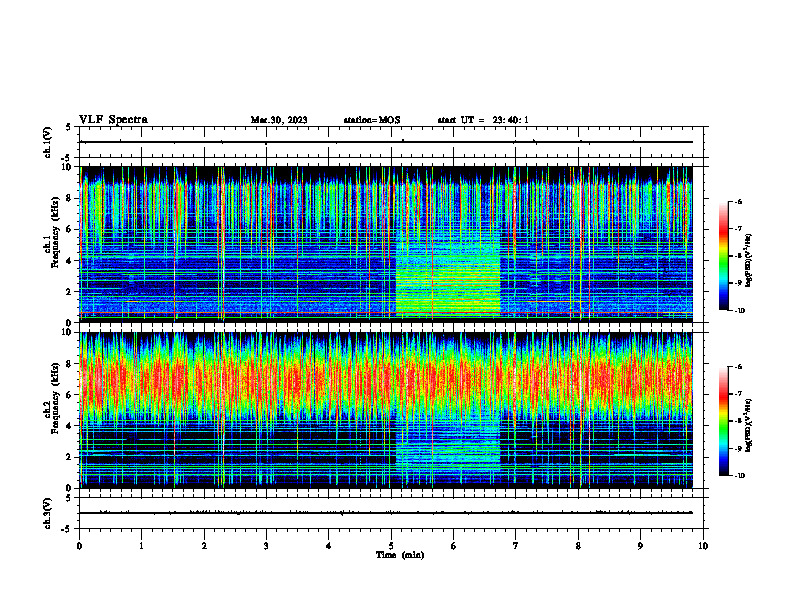Click the "Time (min)" x-axis label
The image size is (792, 612).
click(x=400, y=555)
